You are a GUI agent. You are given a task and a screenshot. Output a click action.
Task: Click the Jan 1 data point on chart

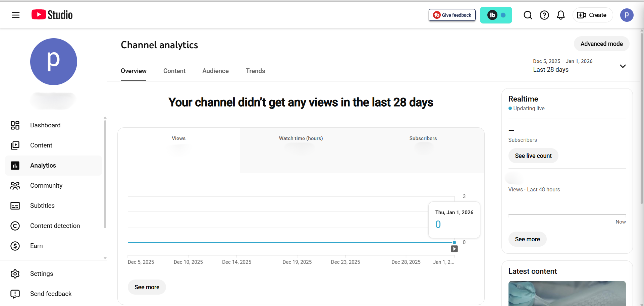[x=454, y=242]
